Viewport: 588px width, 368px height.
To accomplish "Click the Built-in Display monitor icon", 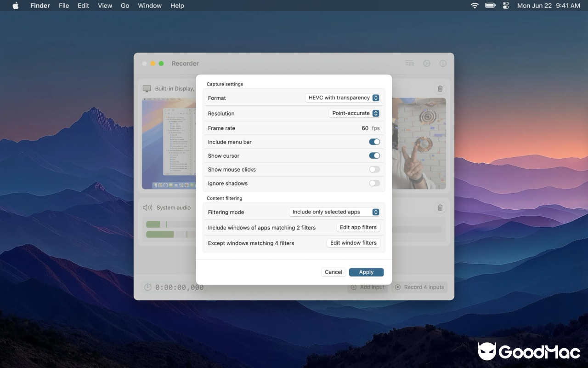I will click(147, 89).
